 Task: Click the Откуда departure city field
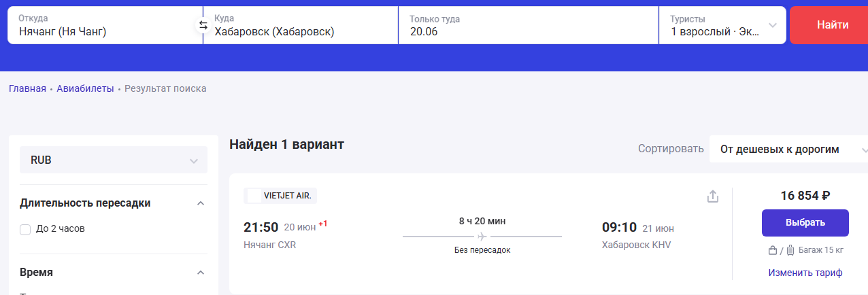tap(105, 25)
